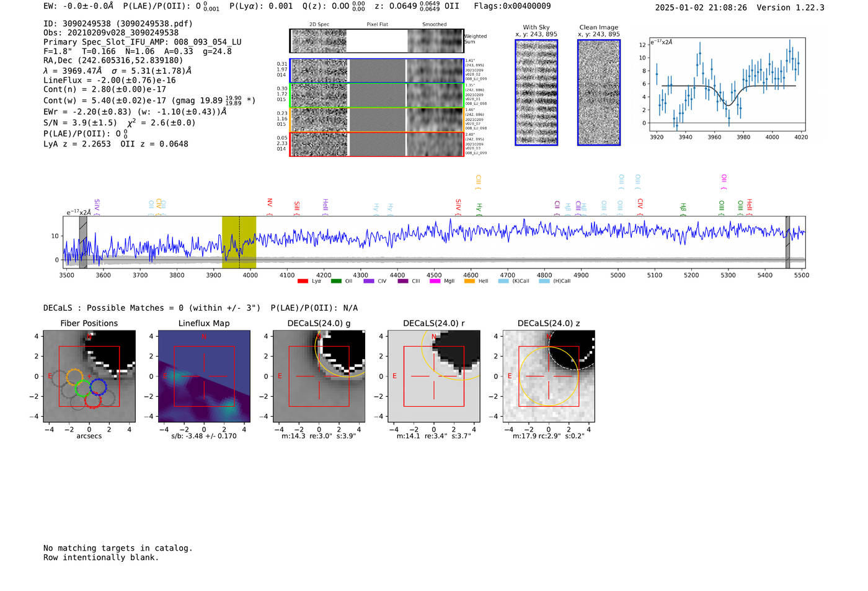Click the green fiber circle in Fiber Positions
Screen dimensions: 868x591
[x=82, y=389]
